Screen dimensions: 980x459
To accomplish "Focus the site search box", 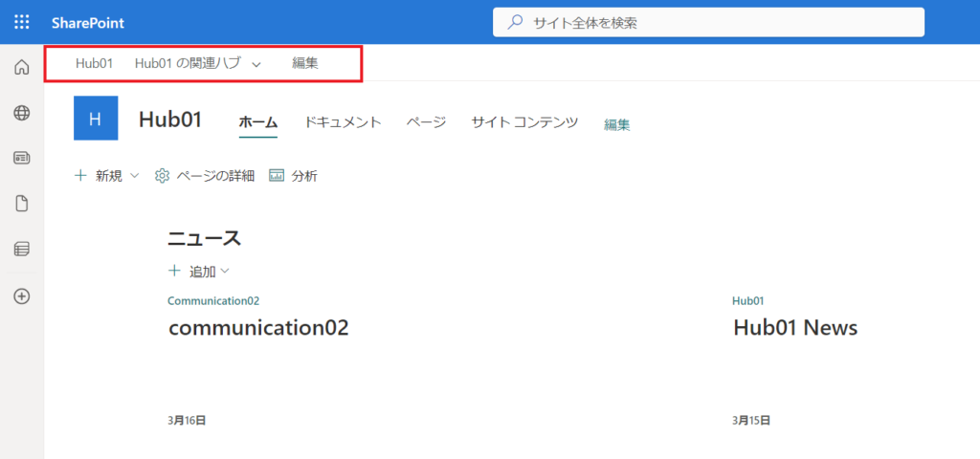I will click(x=708, y=23).
